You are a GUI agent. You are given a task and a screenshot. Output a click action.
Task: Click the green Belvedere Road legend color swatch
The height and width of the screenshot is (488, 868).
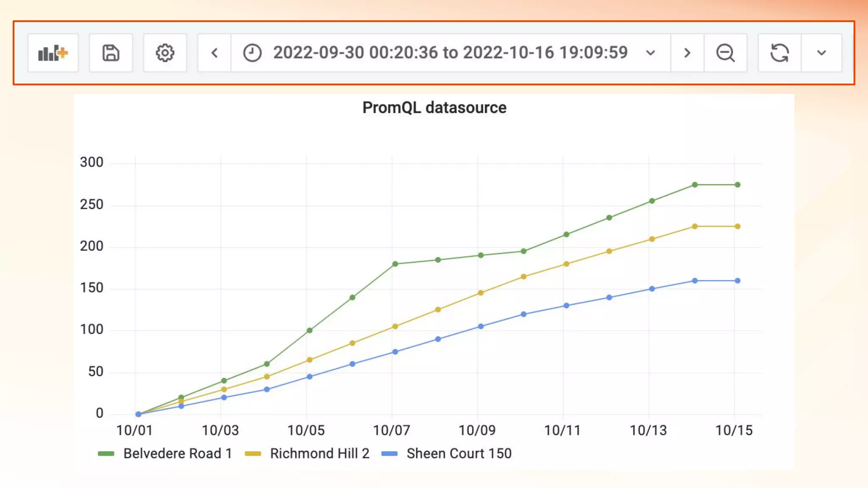pyautogui.click(x=106, y=454)
